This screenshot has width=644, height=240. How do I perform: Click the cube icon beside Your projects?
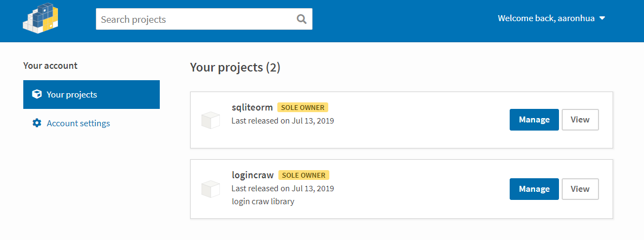(36, 94)
